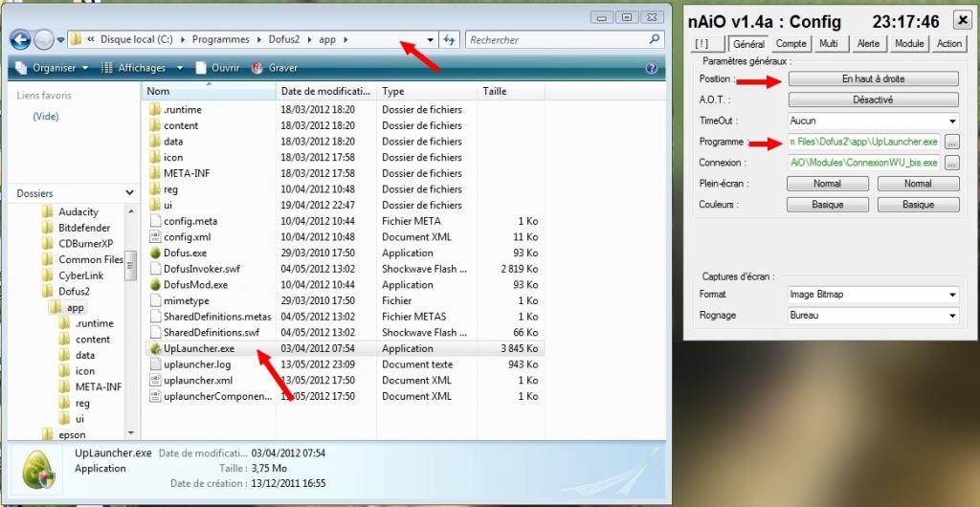Click the DofusInvoker.swf file icon
Viewport: 980px width, 507px height.
point(156,269)
